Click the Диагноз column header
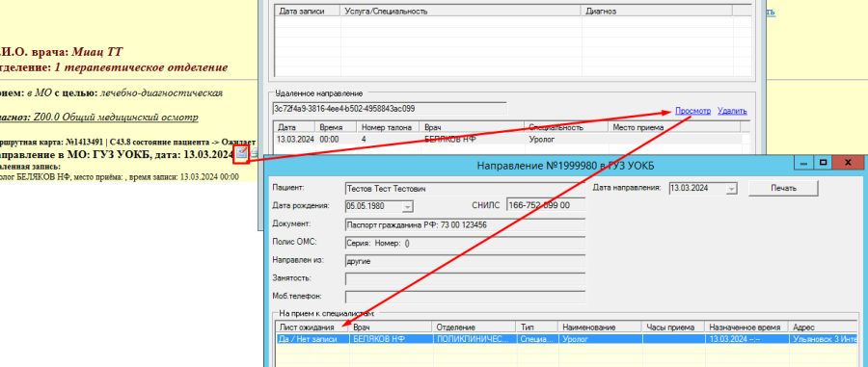868x367 pixels. pos(657,11)
